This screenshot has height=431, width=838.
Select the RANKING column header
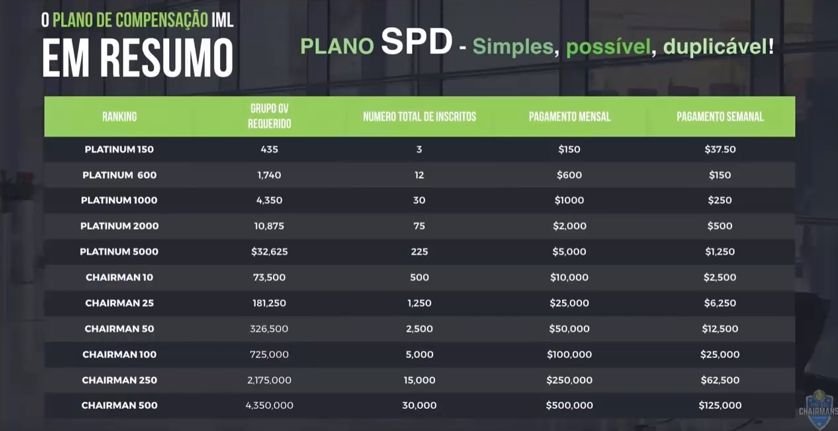coord(119,117)
